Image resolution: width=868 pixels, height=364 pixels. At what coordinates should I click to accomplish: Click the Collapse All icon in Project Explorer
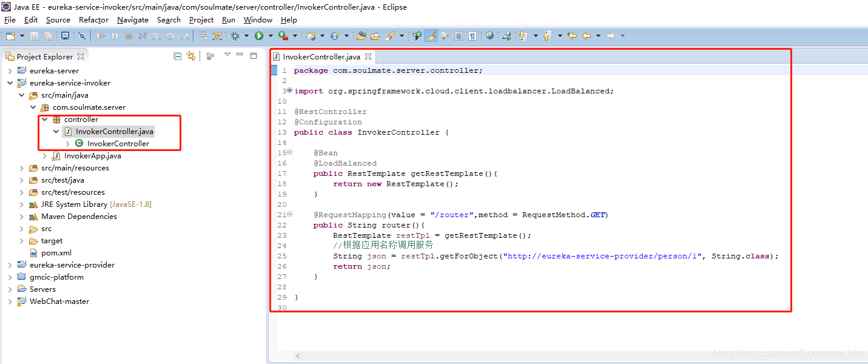point(178,56)
